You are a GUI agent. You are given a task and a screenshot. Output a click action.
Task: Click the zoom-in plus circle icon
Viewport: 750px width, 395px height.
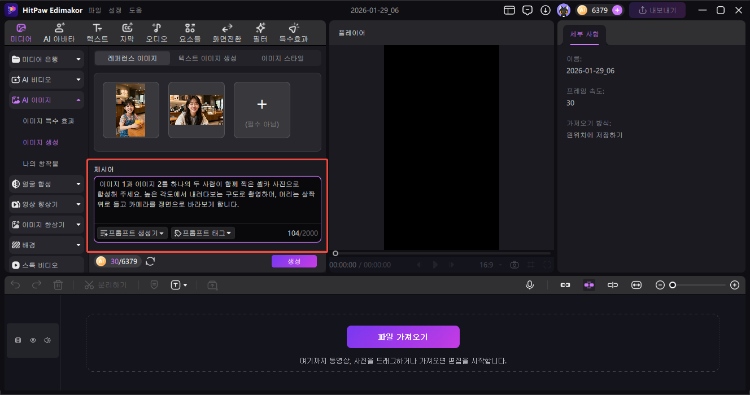pos(735,285)
